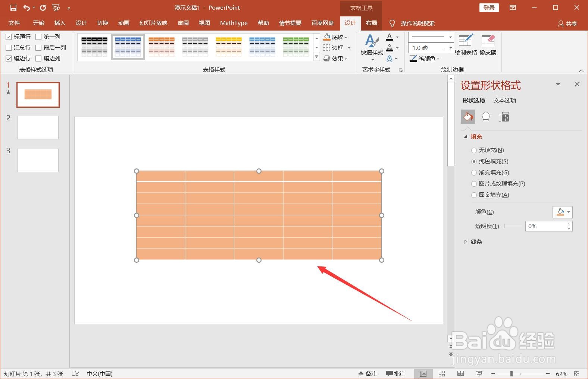The height and width of the screenshot is (379, 588).
Task: Open the pen weight 1.0 磅 dropdown
Action: click(451, 48)
